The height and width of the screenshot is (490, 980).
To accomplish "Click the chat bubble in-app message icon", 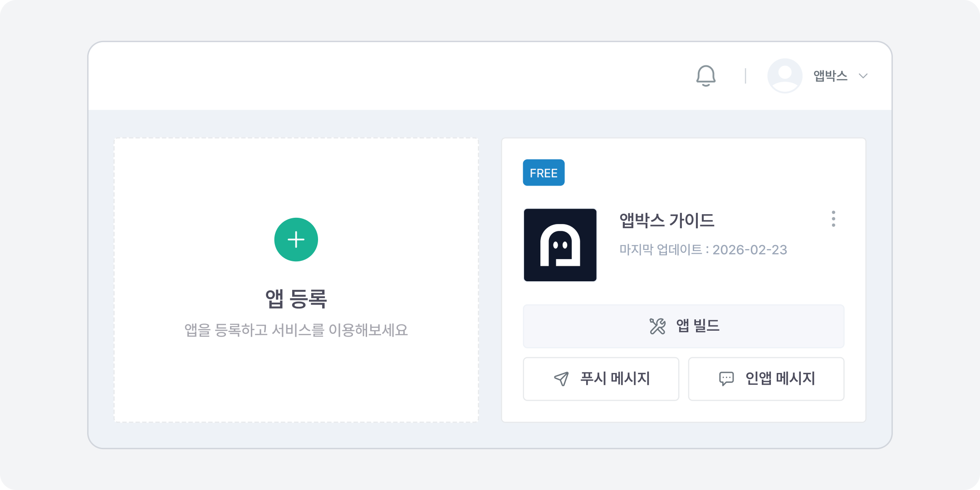I will coord(726,379).
